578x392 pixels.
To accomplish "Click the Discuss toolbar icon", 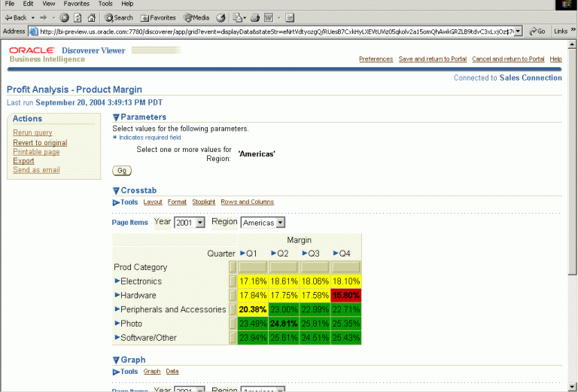I will click(x=290, y=18).
